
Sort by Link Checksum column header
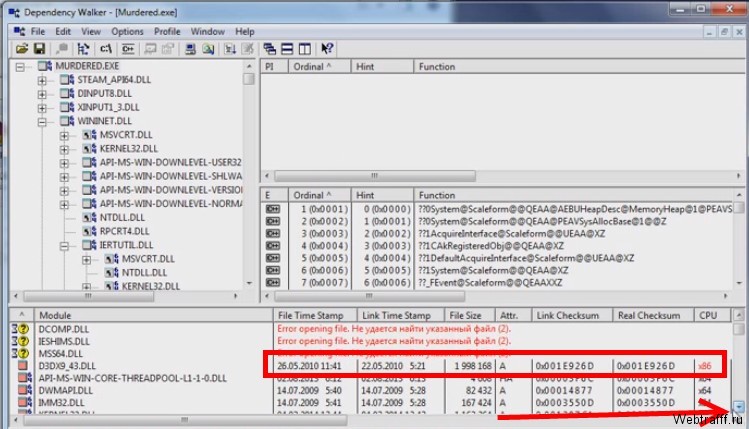pyautogui.click(x=572, y=315)
